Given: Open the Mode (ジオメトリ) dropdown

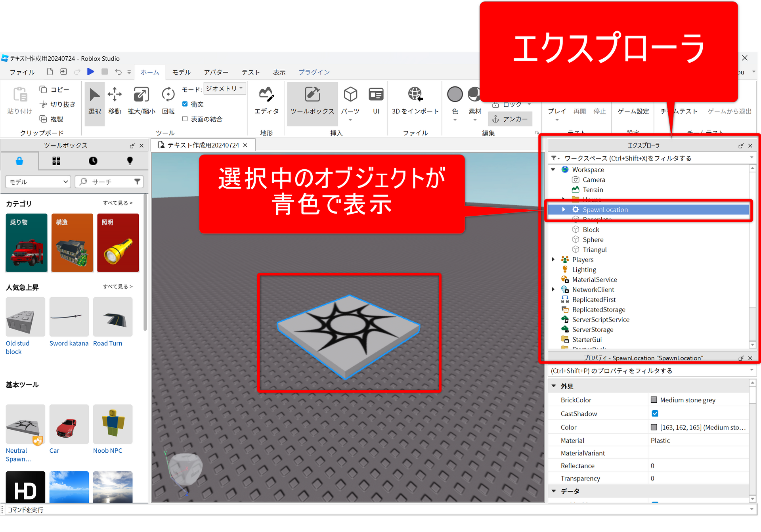Looking at the screenshot, I should point(225,88).
